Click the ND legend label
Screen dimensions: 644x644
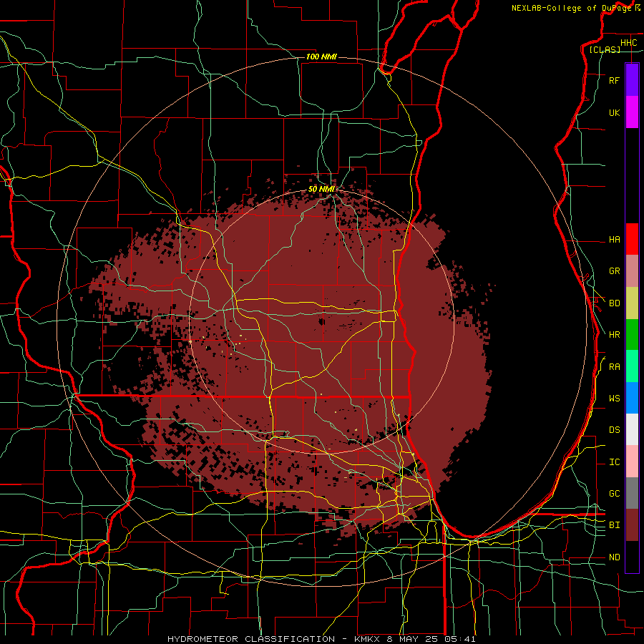click(614, 557)
